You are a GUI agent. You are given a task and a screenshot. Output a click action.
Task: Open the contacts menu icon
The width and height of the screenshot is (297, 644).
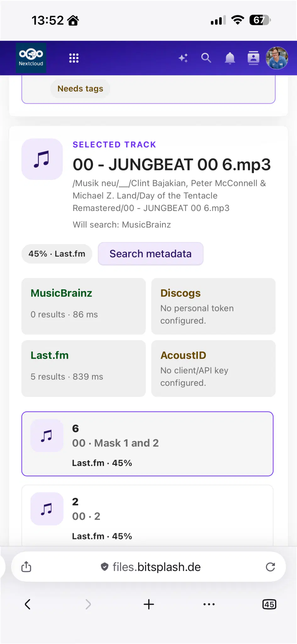coord(253,58)
